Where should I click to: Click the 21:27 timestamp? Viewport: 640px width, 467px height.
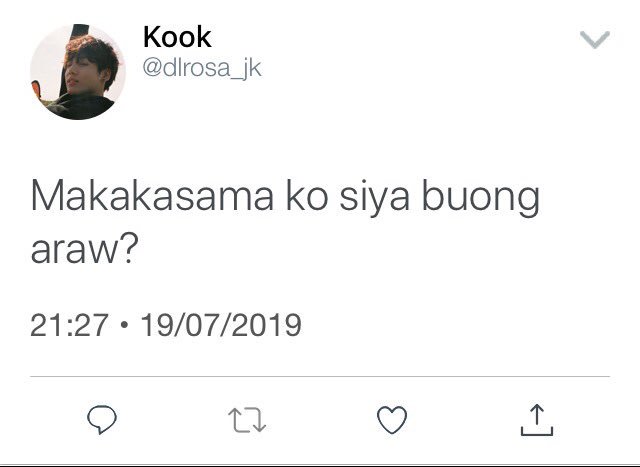[69, 325]
